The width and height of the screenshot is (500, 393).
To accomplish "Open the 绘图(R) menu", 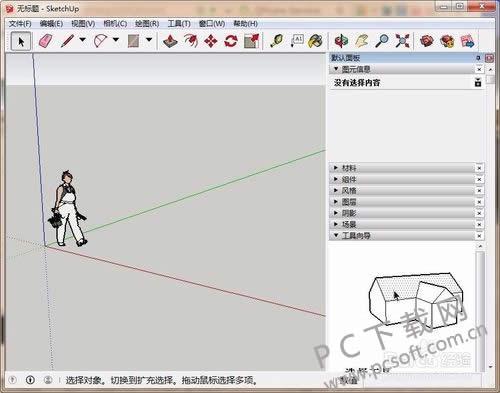I will (x=147, y=24).
